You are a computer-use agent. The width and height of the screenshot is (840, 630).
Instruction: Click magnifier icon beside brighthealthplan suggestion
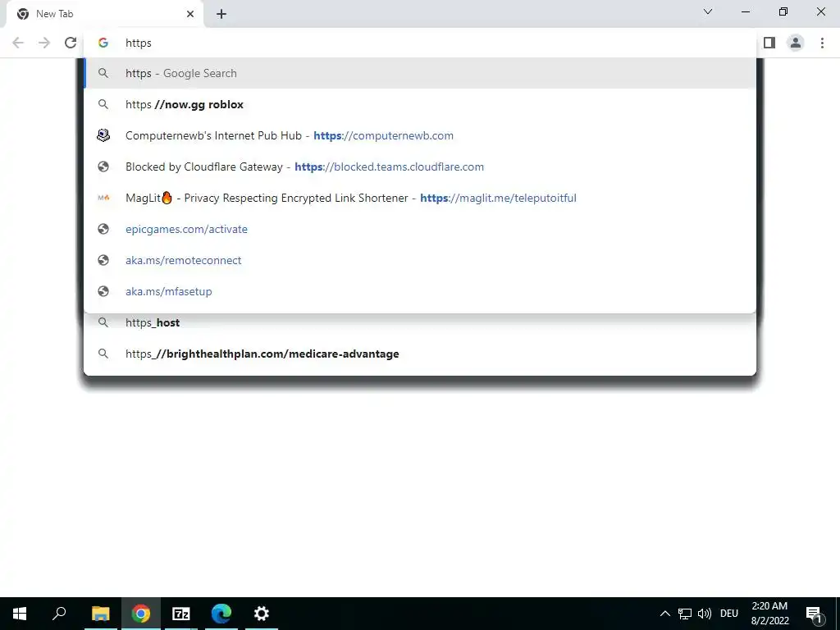pos(103,354)
